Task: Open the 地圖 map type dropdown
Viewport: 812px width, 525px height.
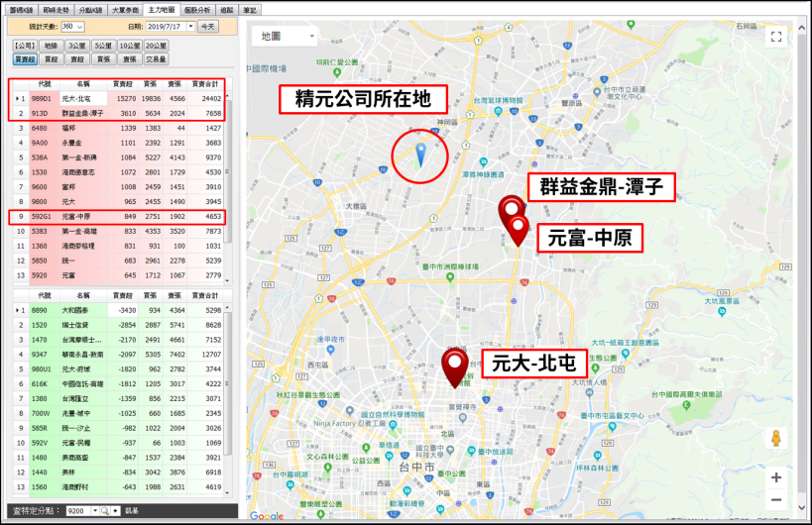Action: tap(285, 37)
